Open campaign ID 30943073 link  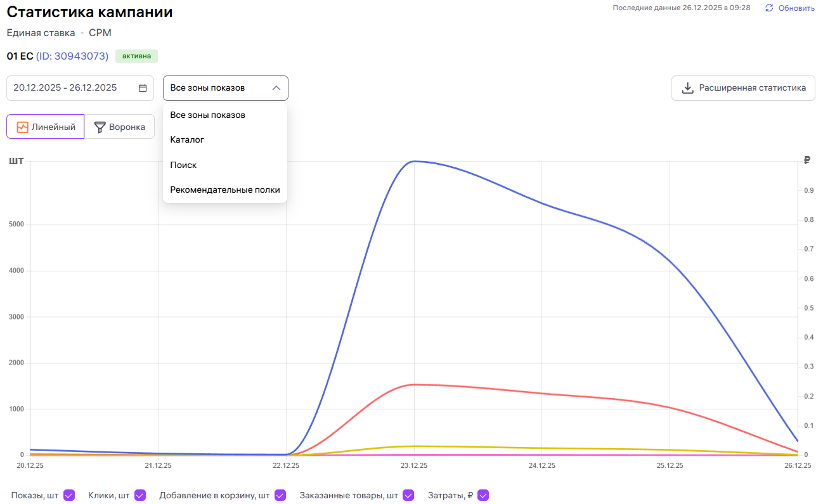click(72, 56)
